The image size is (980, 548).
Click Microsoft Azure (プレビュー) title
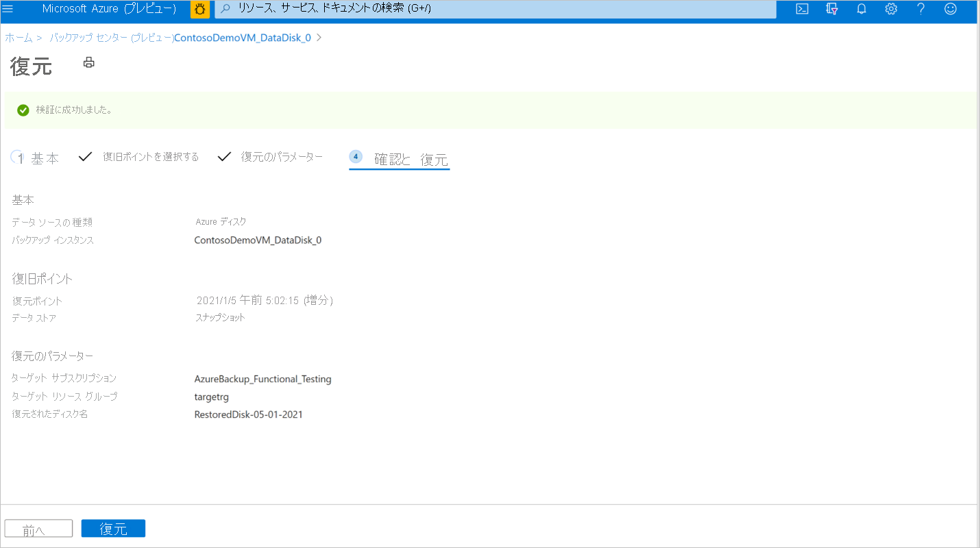tap(110, 9)
